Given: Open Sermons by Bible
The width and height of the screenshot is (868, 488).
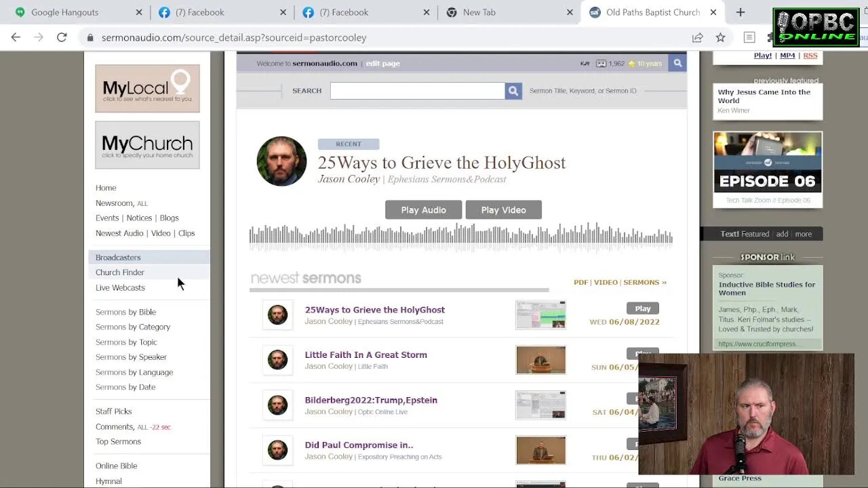Looking at the screenshot, I should [x=125, y=312].
